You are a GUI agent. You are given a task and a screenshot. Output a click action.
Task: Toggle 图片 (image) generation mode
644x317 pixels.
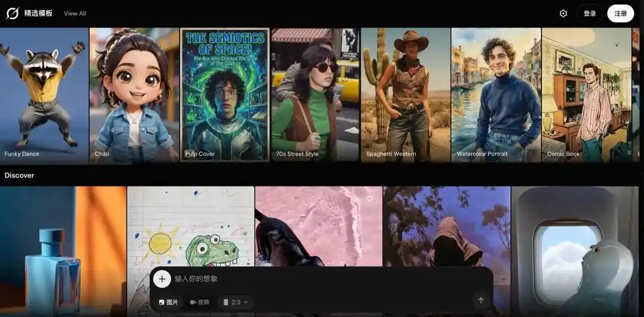168,302
